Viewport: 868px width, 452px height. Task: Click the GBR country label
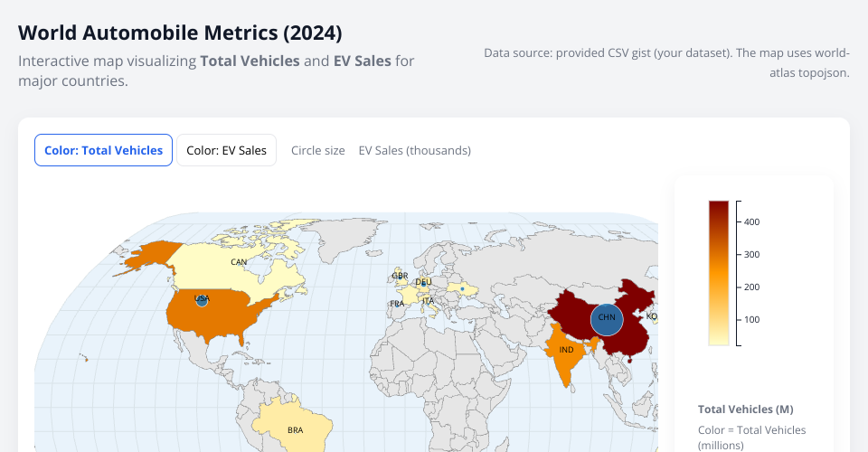[x=400, y=276]
